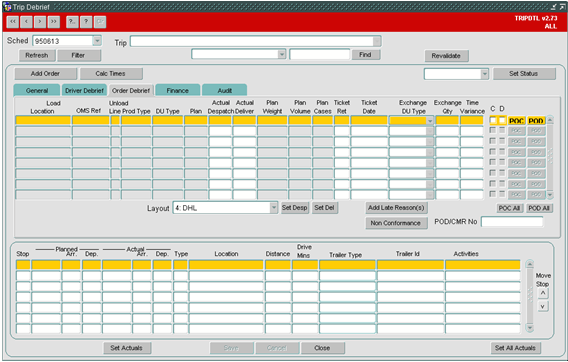Screen dimensions: 568x362
Task: Tick the D checkbox in third order row
Action: [x=502, y=141]
